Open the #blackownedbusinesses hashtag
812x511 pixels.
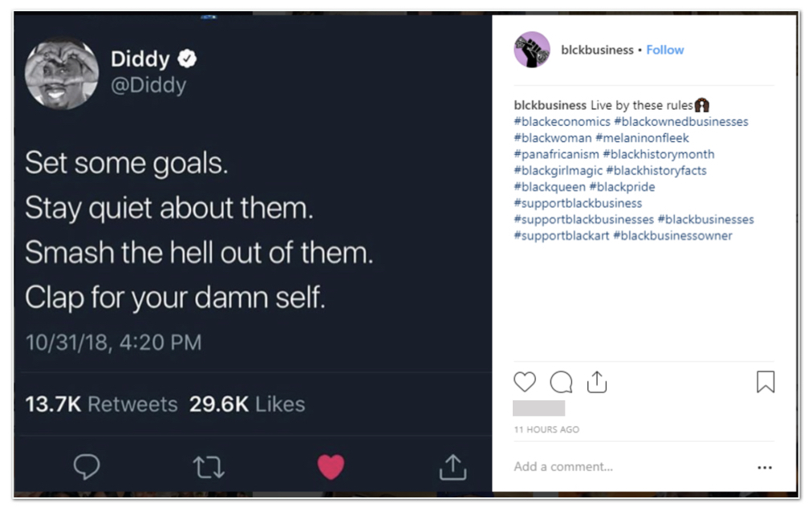click(680, 122)
